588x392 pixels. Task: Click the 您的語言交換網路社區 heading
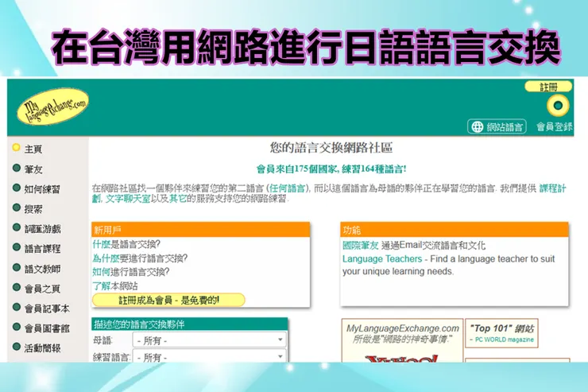pos(331,148)
